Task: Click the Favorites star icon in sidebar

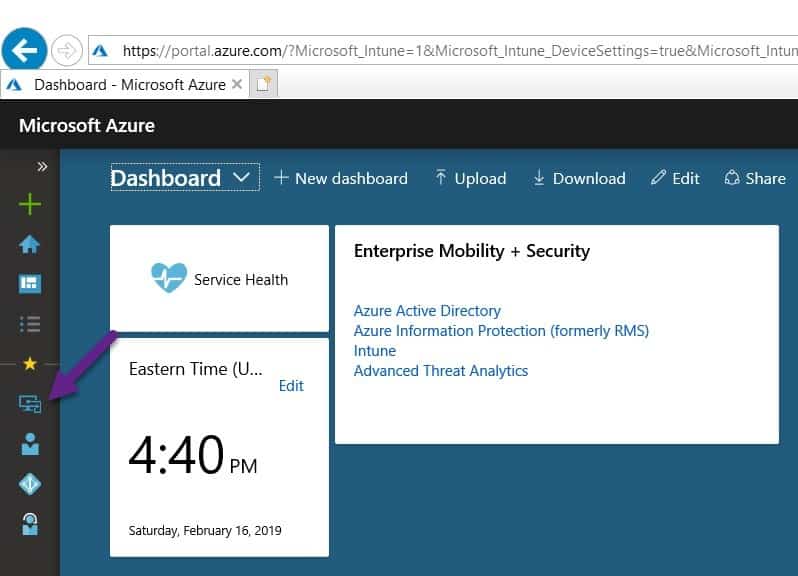Action: [30, 364]
